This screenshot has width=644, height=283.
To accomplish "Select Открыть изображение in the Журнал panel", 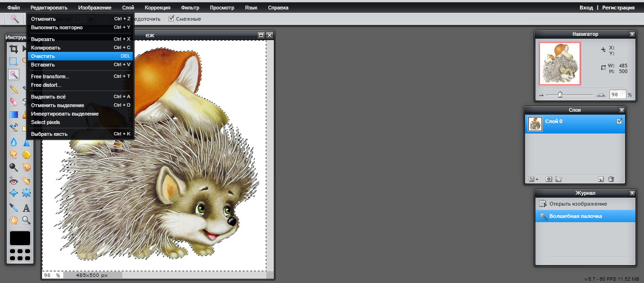I will pyautogui.click(x=578, y=204).
